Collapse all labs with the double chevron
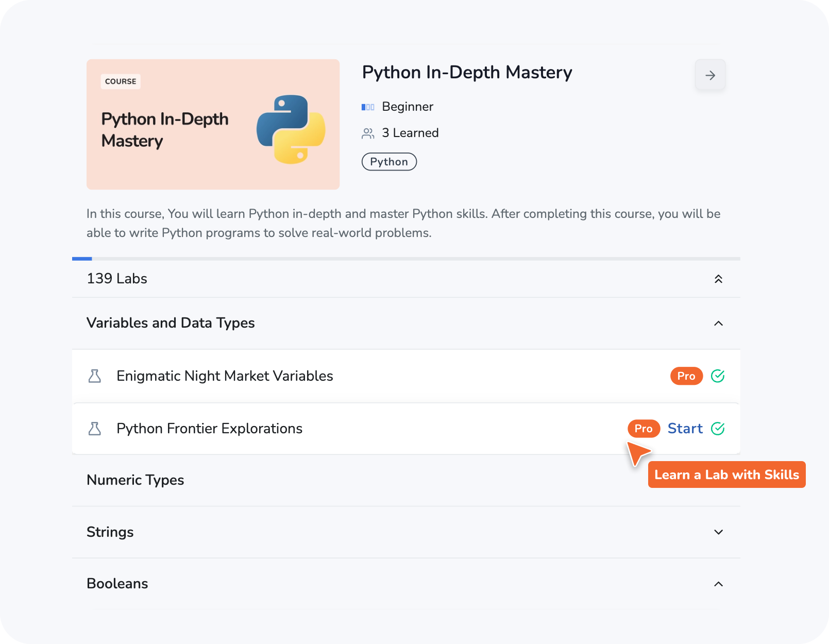The width and height of the screenshot is (829, 644). click(718, 279)
